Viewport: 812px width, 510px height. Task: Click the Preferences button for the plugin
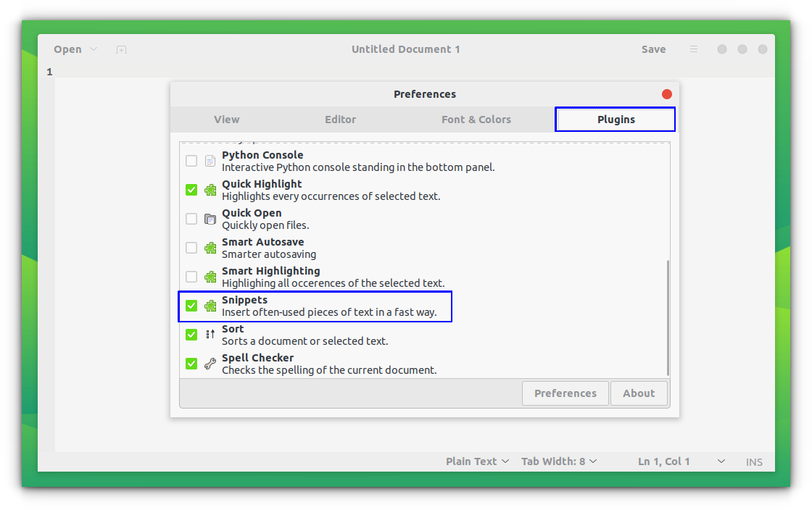[565, 393]
